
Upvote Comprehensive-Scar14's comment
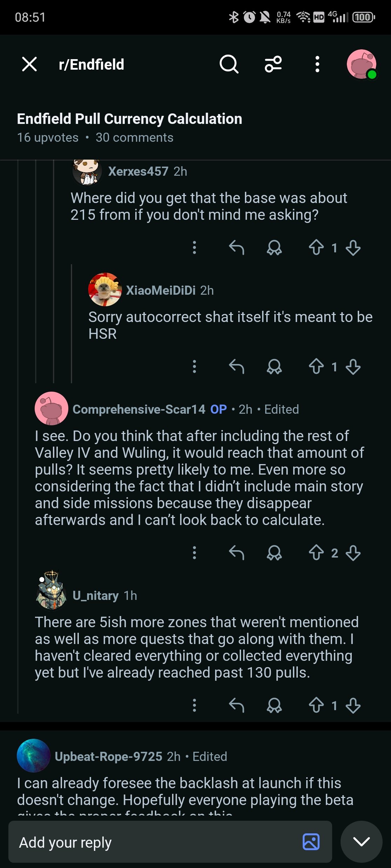coord(316,553)
